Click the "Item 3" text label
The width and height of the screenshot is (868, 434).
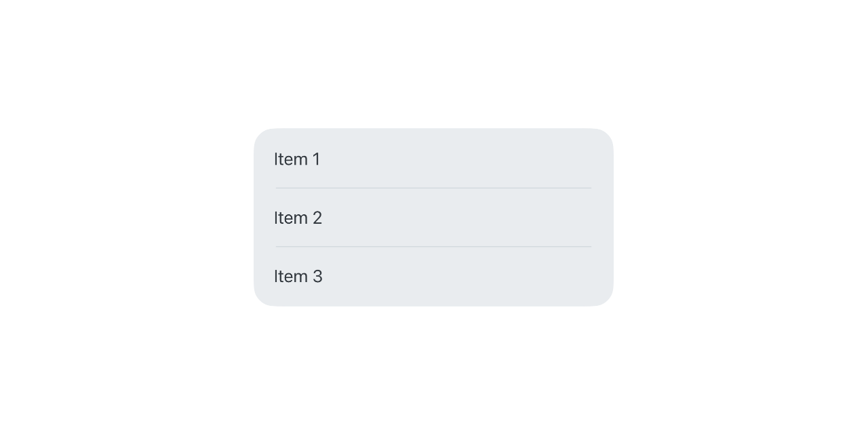tap(298, 277)
